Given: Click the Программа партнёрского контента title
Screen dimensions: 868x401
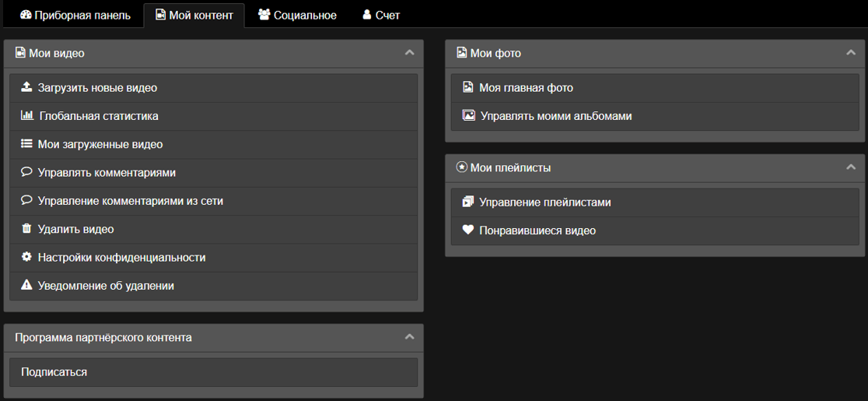Looking at the screenshot, I should tap(103, 337).
